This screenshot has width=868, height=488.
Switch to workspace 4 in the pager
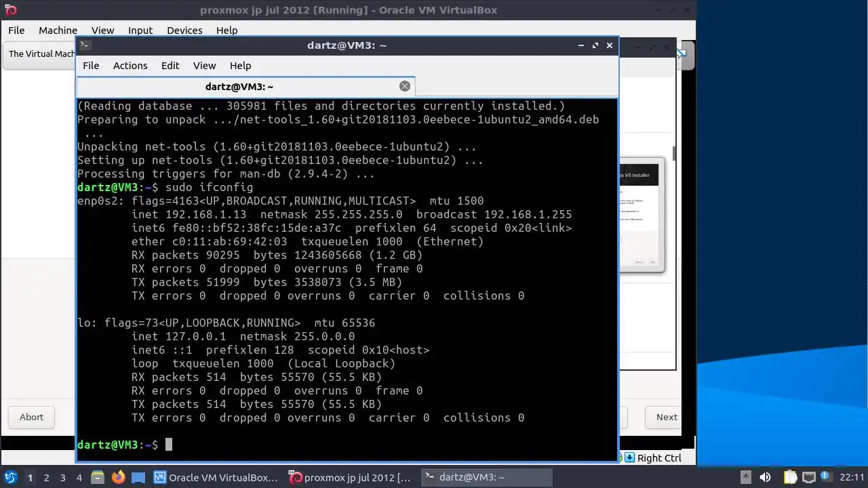point(79,477)
